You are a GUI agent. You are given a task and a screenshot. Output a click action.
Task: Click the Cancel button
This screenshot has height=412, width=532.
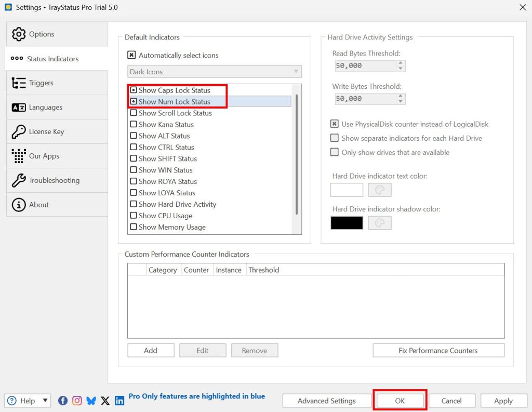point(451,401)
